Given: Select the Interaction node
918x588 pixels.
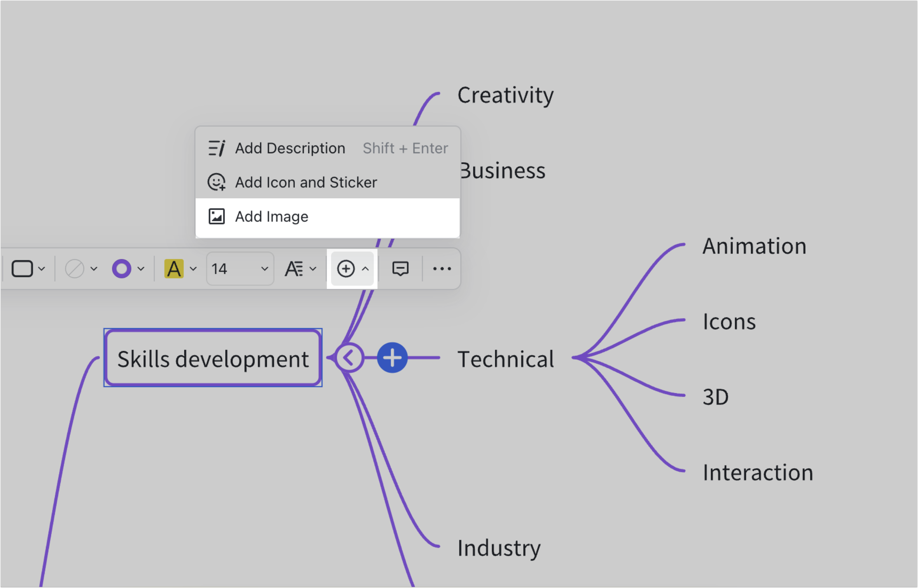Looking at the screenshot, I should [x=758, y=472].
